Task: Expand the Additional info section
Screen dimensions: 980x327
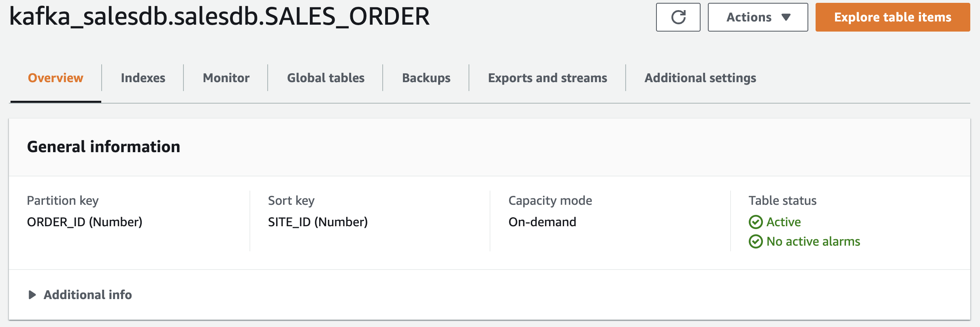Action: pyautogui.click(x=87, y=295)
